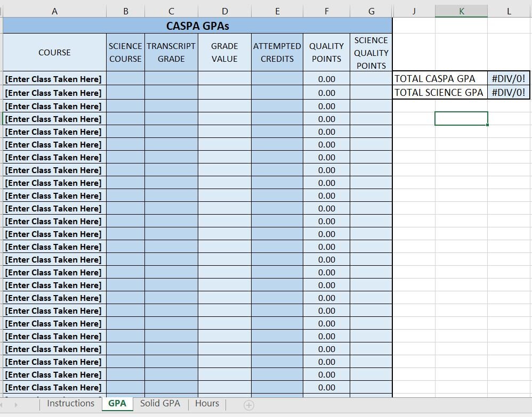
Task: Select the GRADE VALUE header cell
Action: (224, 52)
